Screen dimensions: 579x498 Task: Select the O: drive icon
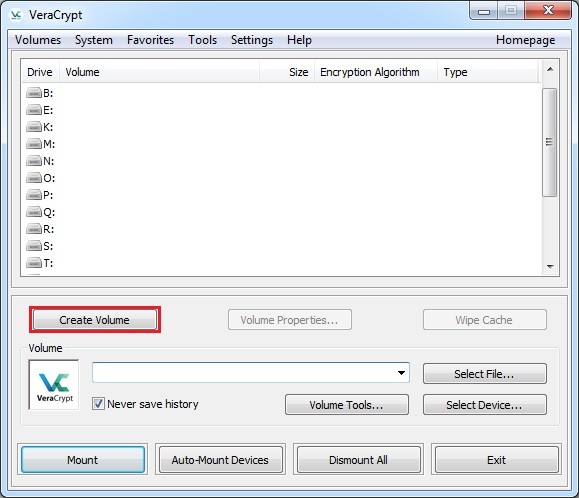pos(34,178)
